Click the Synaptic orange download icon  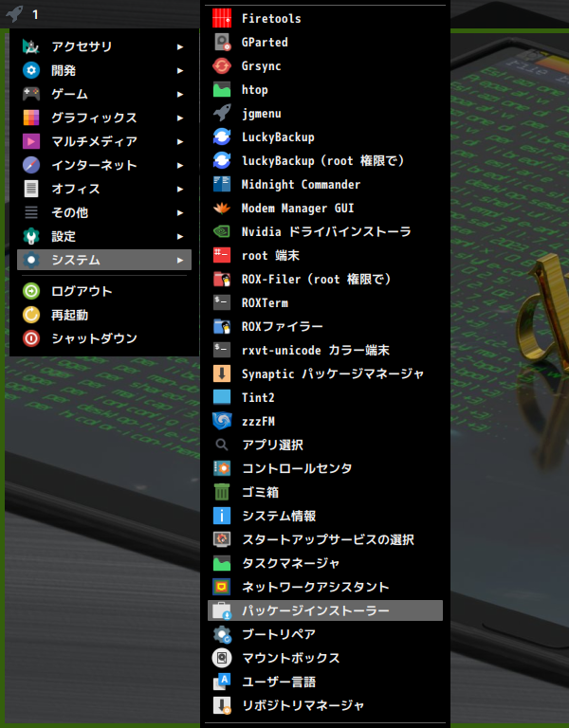pos(222,373)
